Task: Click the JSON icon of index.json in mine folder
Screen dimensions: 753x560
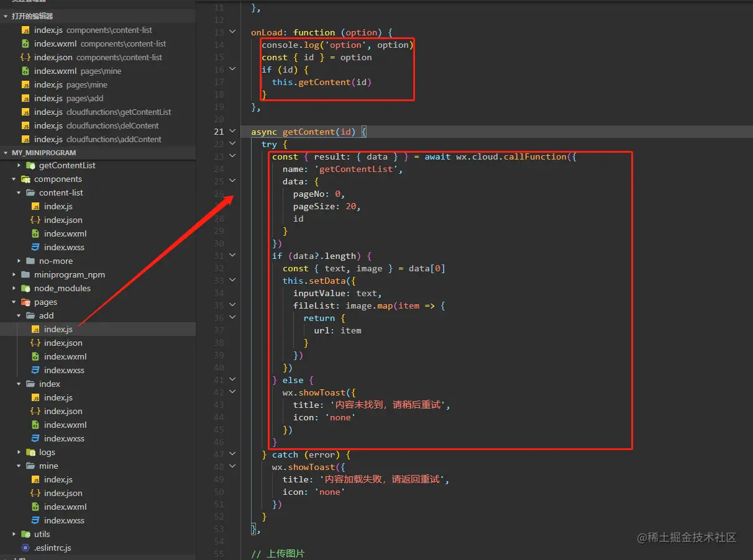Action: 35,493
